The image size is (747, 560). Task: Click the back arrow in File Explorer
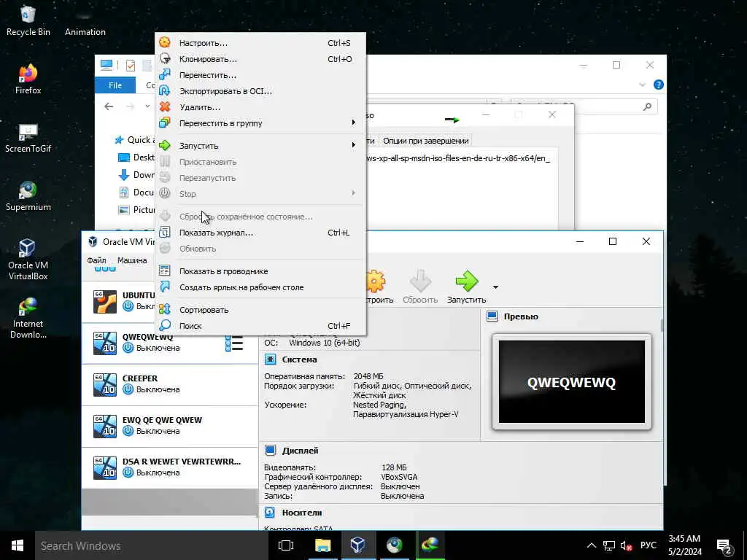[109, 106]
